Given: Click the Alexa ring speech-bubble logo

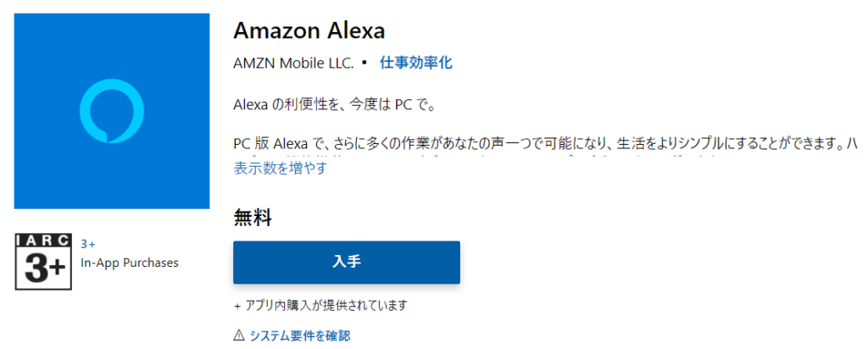Looking at the screenshot, I should pyautogui.click(x=112, y=111).
